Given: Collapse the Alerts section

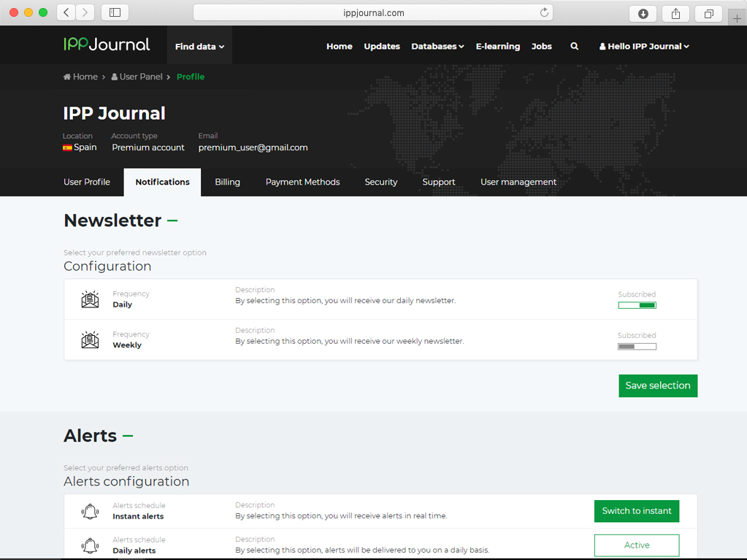Looking at the screenshot, I should click(x=128, y=436).
